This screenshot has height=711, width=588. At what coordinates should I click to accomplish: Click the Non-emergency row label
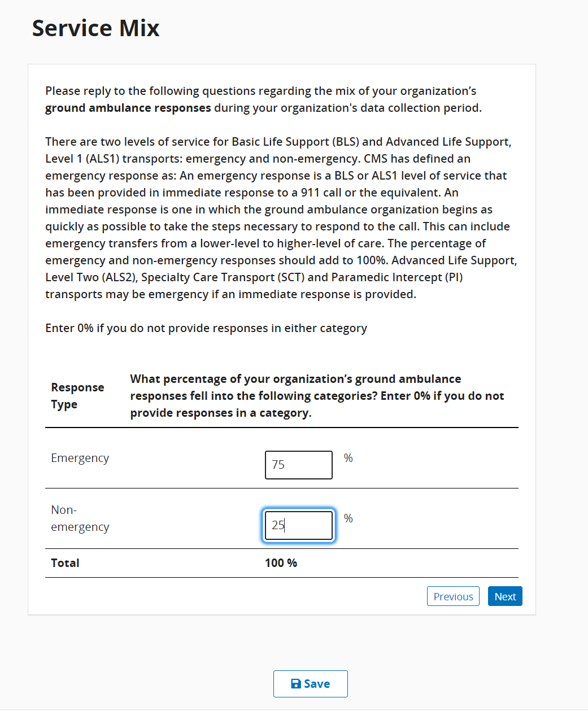click(80, 518)
